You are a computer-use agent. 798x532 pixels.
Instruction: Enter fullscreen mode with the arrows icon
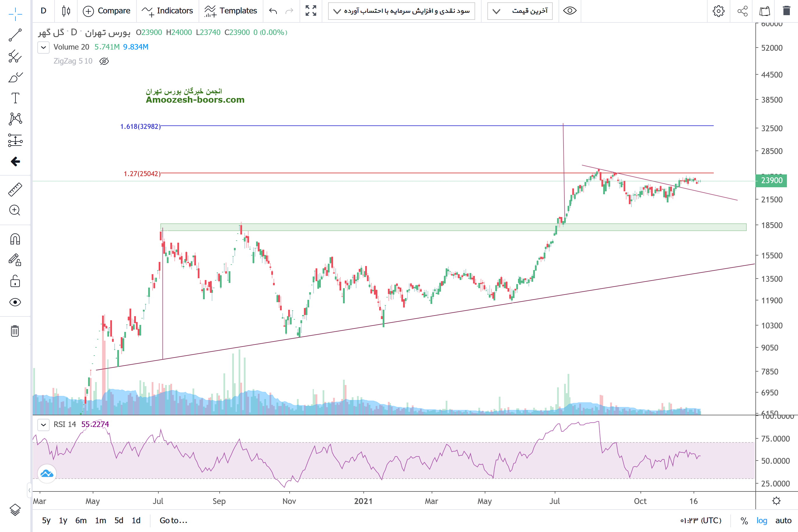pos(311,11)
